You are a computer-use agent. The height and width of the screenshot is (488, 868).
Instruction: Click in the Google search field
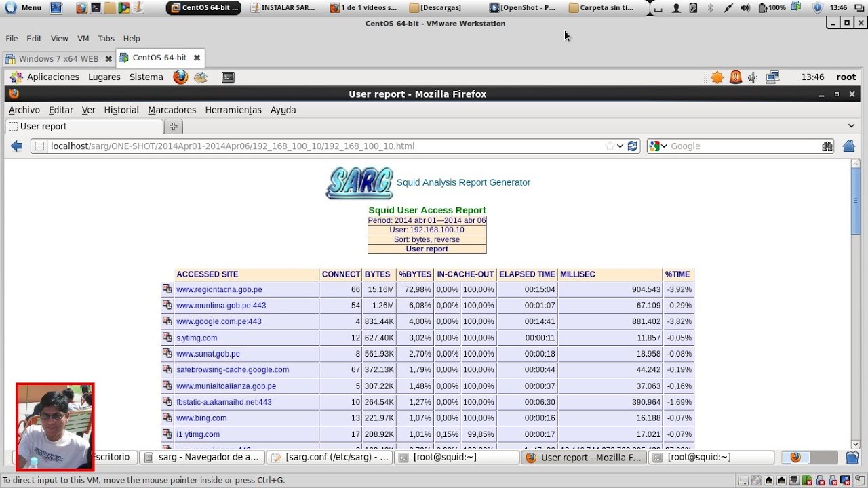(x=745, y=146)
